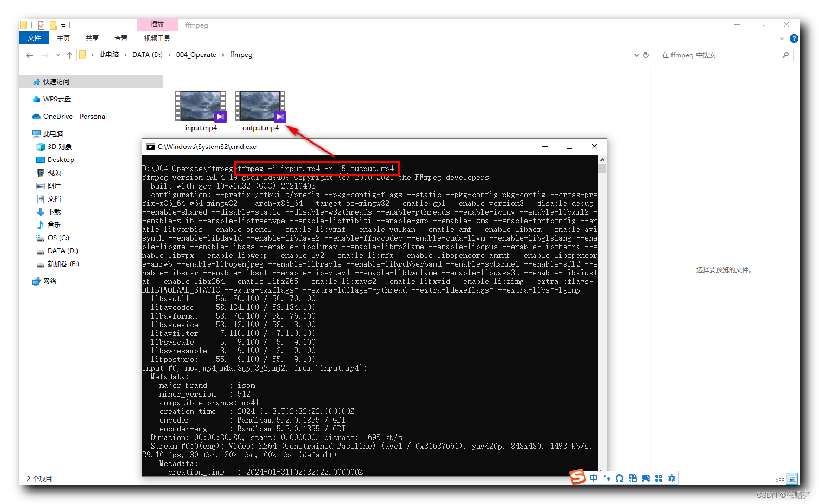This screenshot has height=504, width=819.
Task: Click the 2 个项目 status text
Action: tap(39, 479)
